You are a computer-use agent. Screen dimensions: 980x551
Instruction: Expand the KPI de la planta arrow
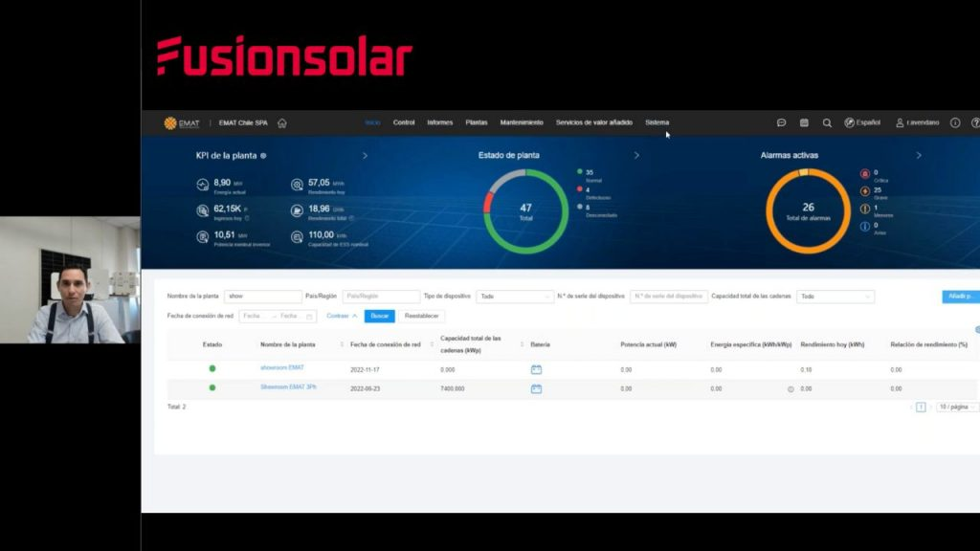tap(365, 156)
